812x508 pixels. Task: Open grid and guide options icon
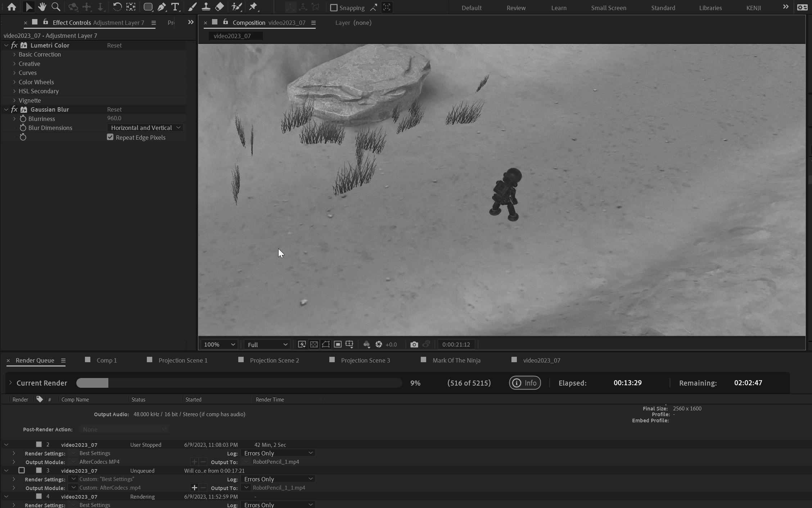[x=349, y=345]
